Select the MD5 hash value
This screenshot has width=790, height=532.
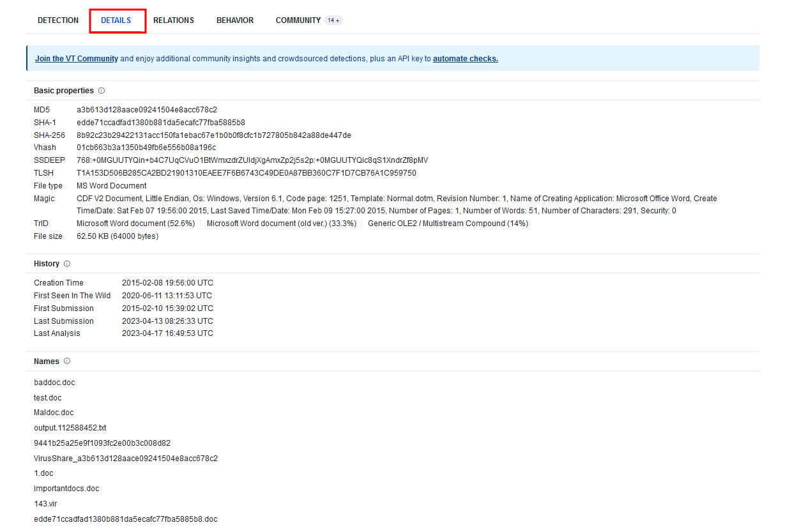point(146,109)
